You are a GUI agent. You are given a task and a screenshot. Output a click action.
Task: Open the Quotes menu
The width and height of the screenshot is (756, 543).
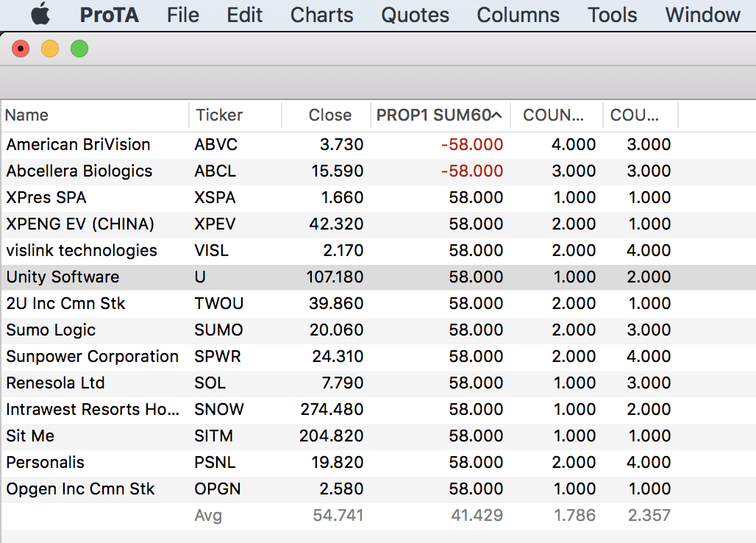click(x=415, y=15)
